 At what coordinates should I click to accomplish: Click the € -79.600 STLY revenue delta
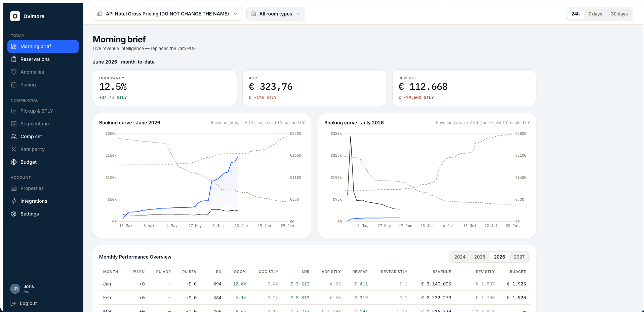click(416, 97)
